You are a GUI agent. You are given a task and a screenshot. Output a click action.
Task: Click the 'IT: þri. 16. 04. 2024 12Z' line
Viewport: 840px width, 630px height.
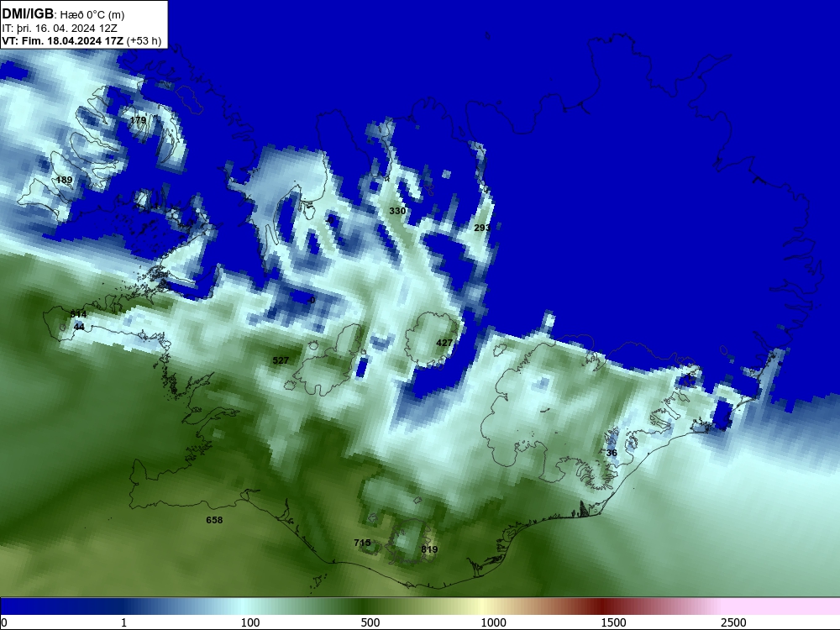pos(60,29)
